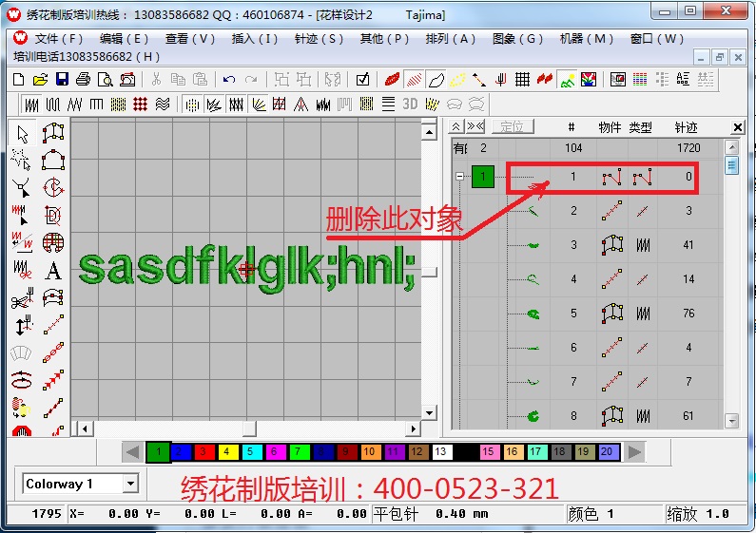Click the red lips stitch icon
The image size is (756, 533).
coord(392,80)
